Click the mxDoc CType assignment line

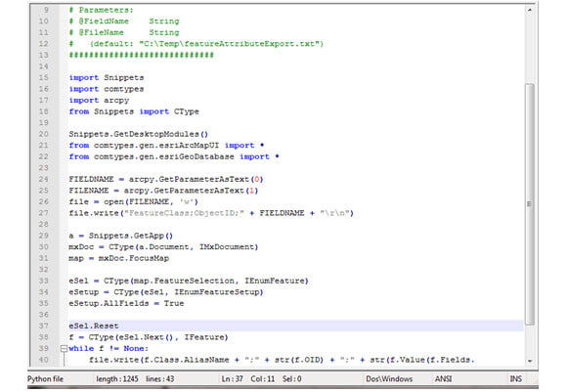click(x=163, y=247)
